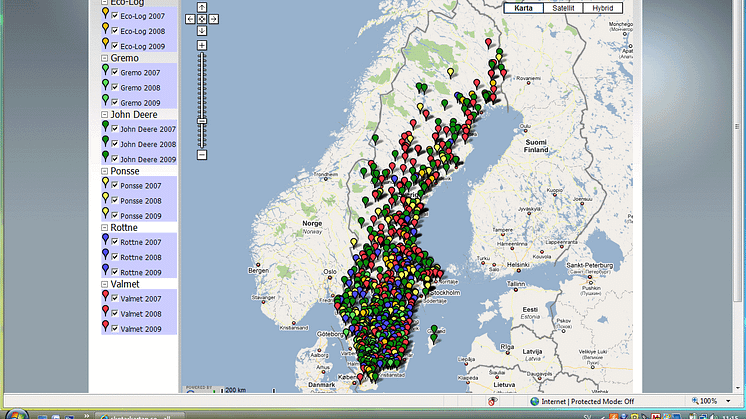746x419 pixels.
Task: Pan the map down with arrow button
Action: 202,30
